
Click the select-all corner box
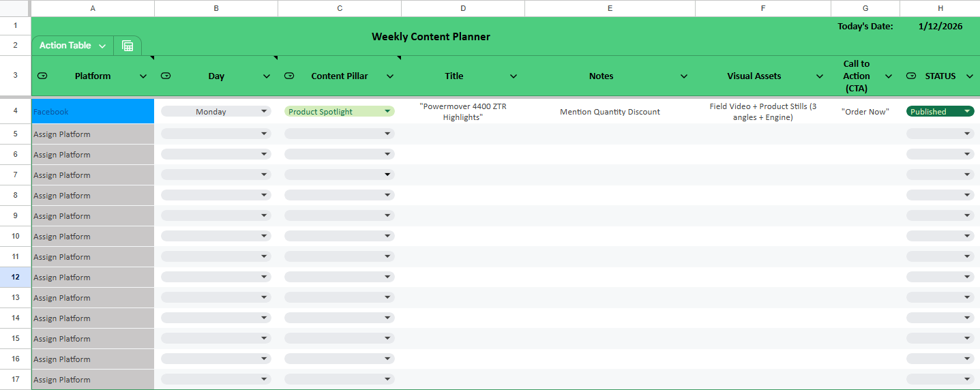(x=15, y=8)
